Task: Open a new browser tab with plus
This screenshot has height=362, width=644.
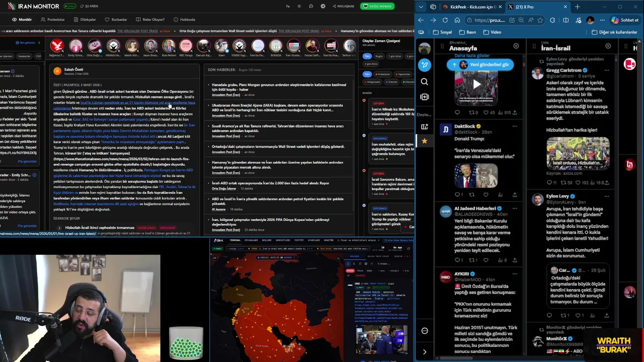Action: point(577,7)
